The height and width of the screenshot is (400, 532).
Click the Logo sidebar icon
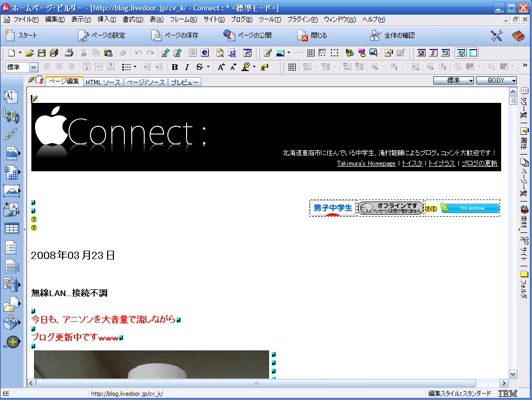click(x=11, y=115)
